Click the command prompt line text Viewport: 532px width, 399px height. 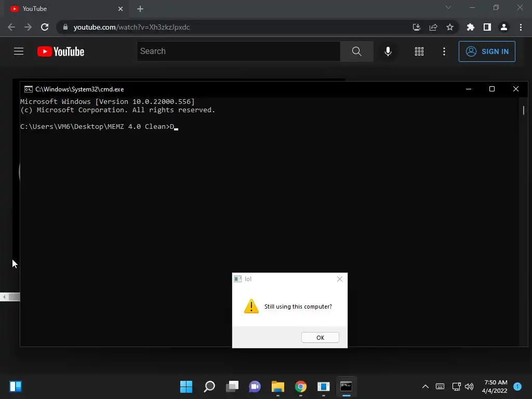[99, 127]
